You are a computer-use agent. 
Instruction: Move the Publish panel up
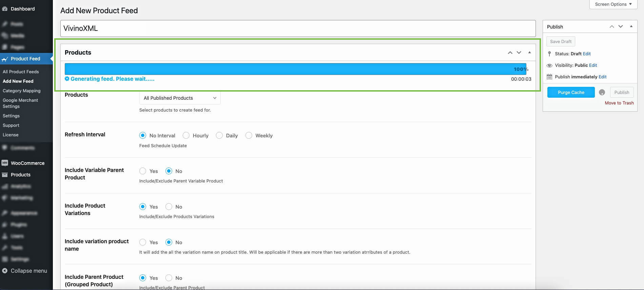pyautogui.click(x=612, y=26)
